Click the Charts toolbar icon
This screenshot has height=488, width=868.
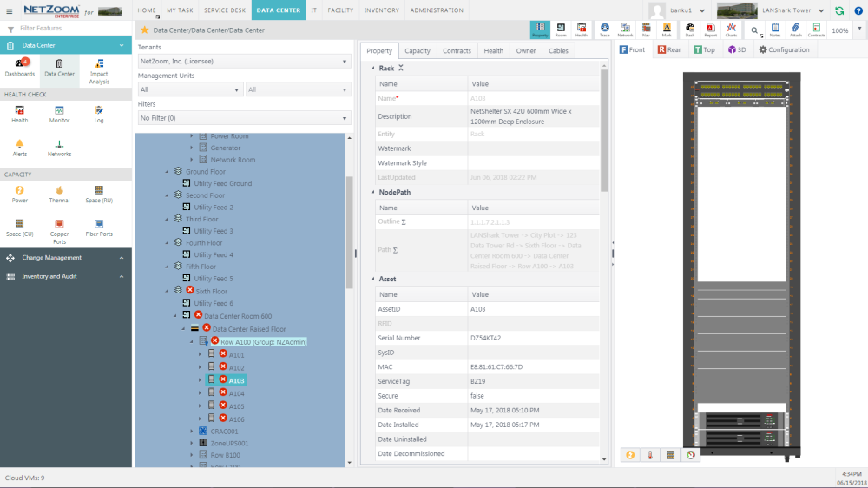pos(731,30)
